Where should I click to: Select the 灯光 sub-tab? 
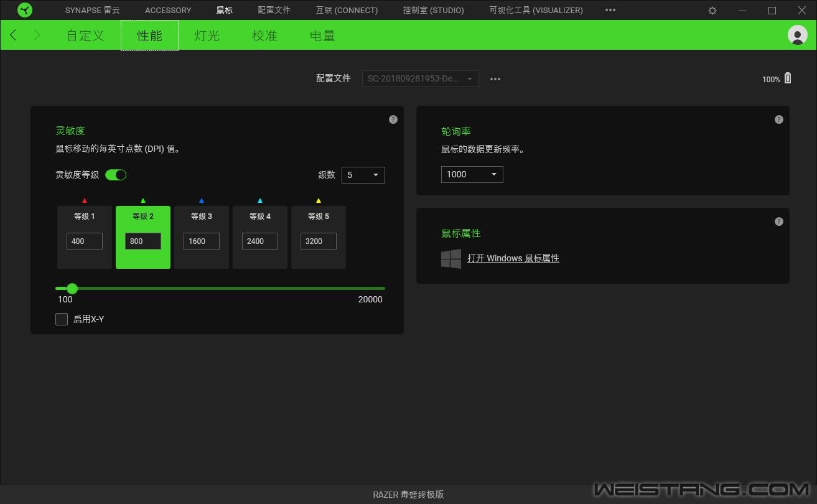click(x=207, y=35)
